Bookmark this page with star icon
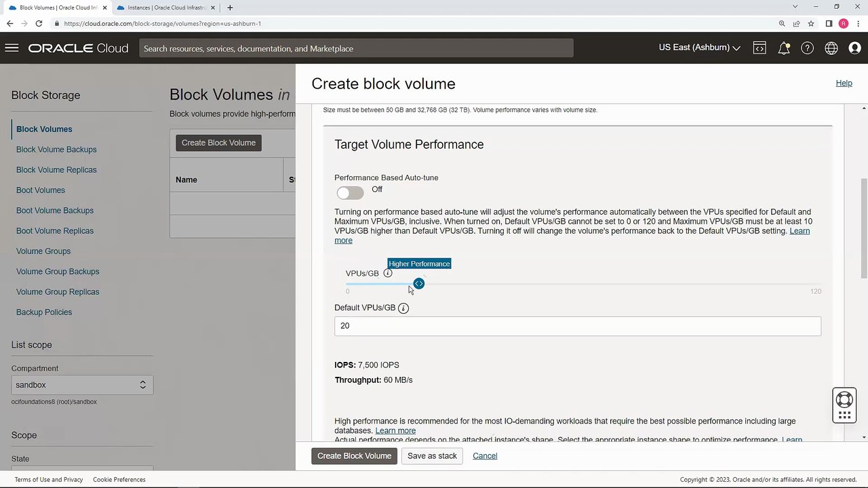This screenshot has height=488, width=868. (811, 23)
